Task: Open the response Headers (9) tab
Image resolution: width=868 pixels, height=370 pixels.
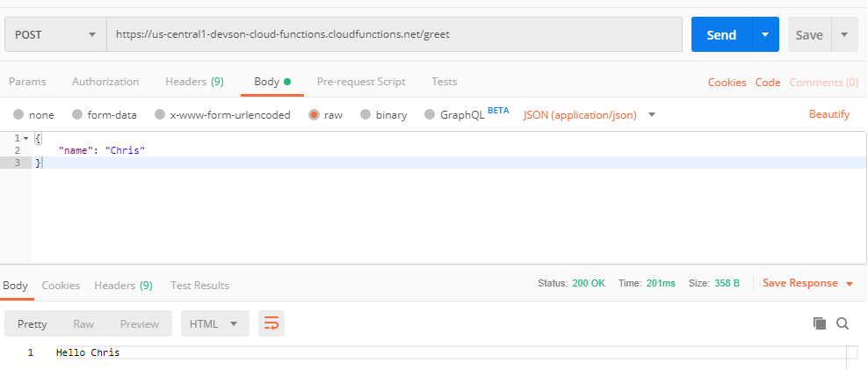Action: pyautogui.click(x=123, y=286)
